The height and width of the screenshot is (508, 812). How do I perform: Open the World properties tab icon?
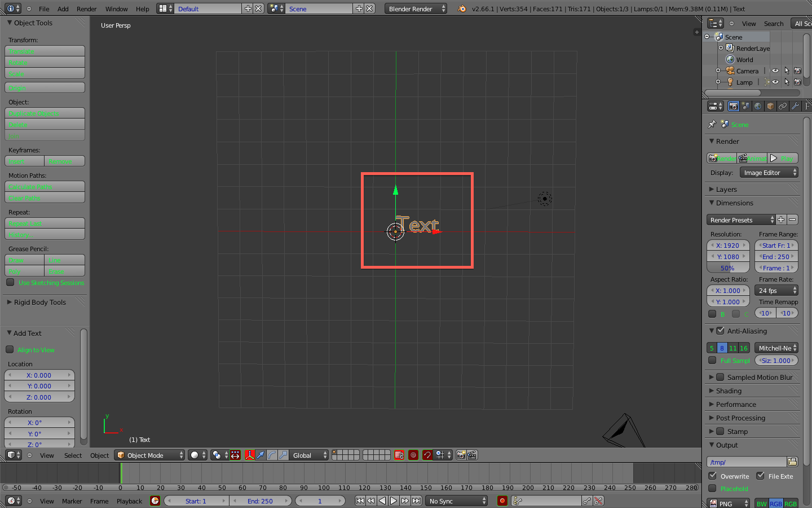click(758, 106)
